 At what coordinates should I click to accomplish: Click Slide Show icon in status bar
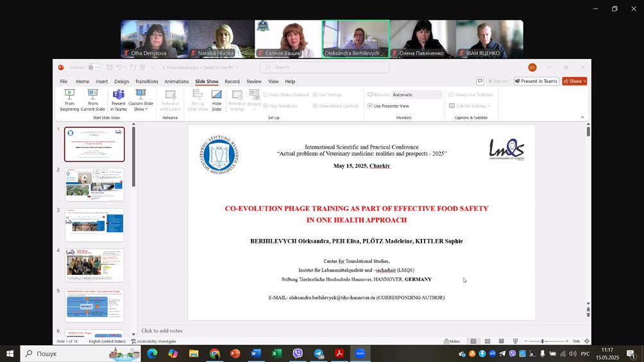tap(516, 341)
